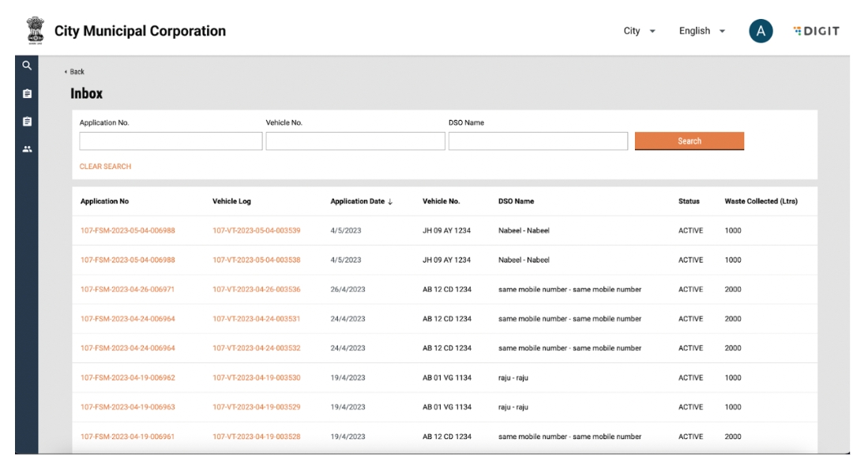
Task: Open vehicle log 107-VT-2023-04-19-003530
Action: (256, 378)
